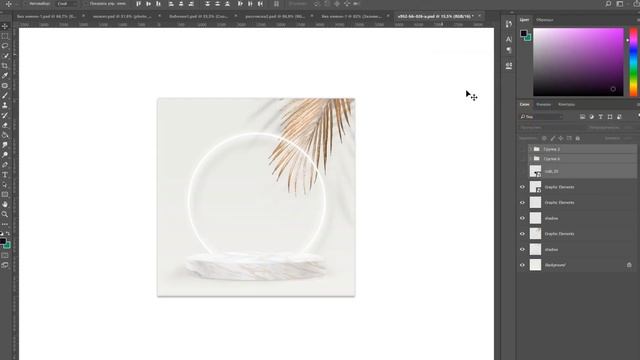Hide the Background layer with its eye icon
The height and width of the screenshot is (360, 640).
point(522,265)
